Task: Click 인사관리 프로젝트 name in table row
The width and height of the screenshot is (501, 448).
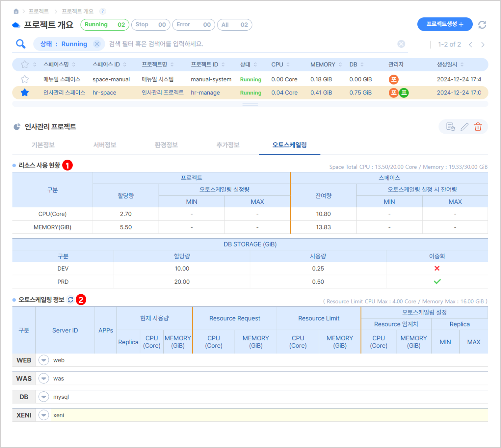Action: coord(163,92)
